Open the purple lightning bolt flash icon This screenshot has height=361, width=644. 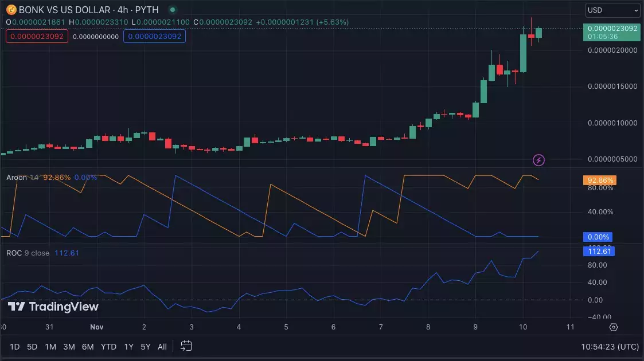[538, 160]
